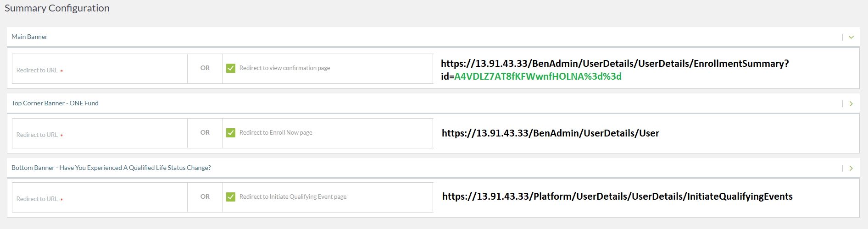Click the Redirect to view confirmation page label

point(284,68)
